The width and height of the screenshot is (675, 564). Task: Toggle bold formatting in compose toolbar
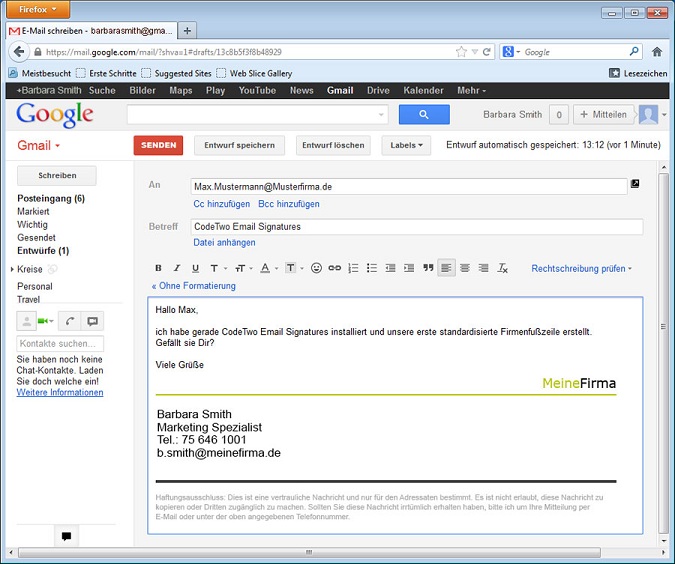[x=158, y=268]
